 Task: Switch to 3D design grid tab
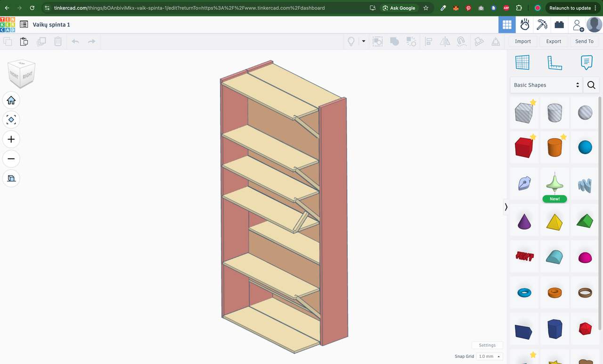pos(507,25)
